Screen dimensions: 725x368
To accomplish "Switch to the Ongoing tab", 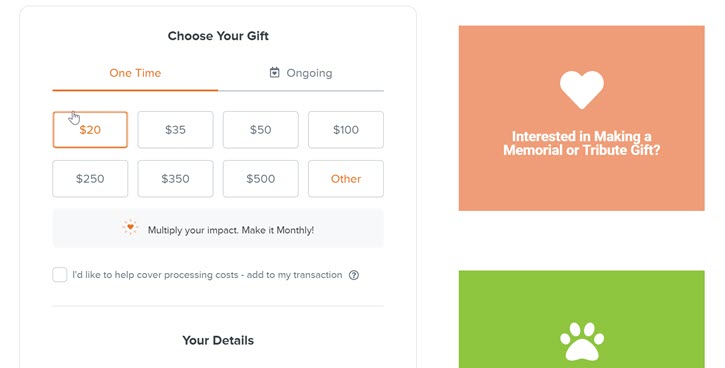I will click(x=301, y=73).
